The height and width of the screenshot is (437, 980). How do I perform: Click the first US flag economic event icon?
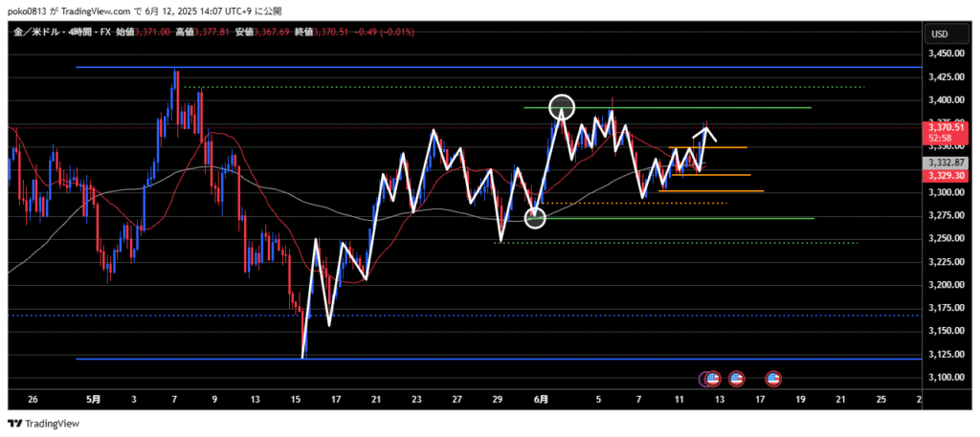714,379
